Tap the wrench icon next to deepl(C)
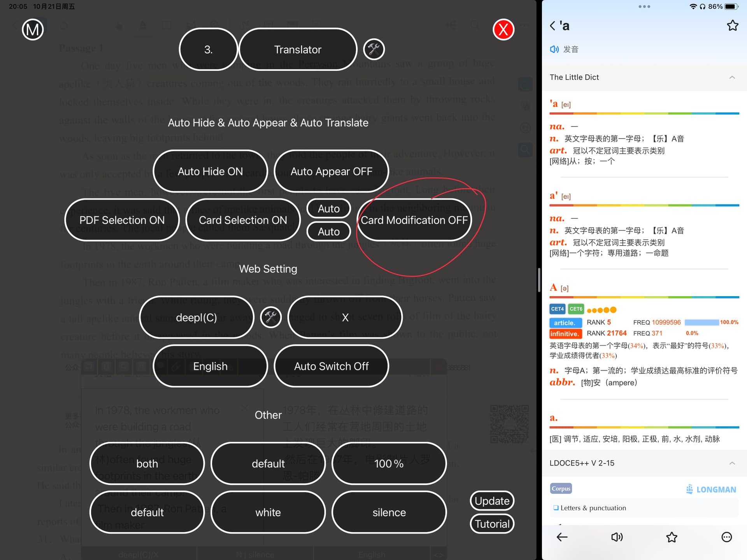Screen dimensions: 747x560 [270, 317]
